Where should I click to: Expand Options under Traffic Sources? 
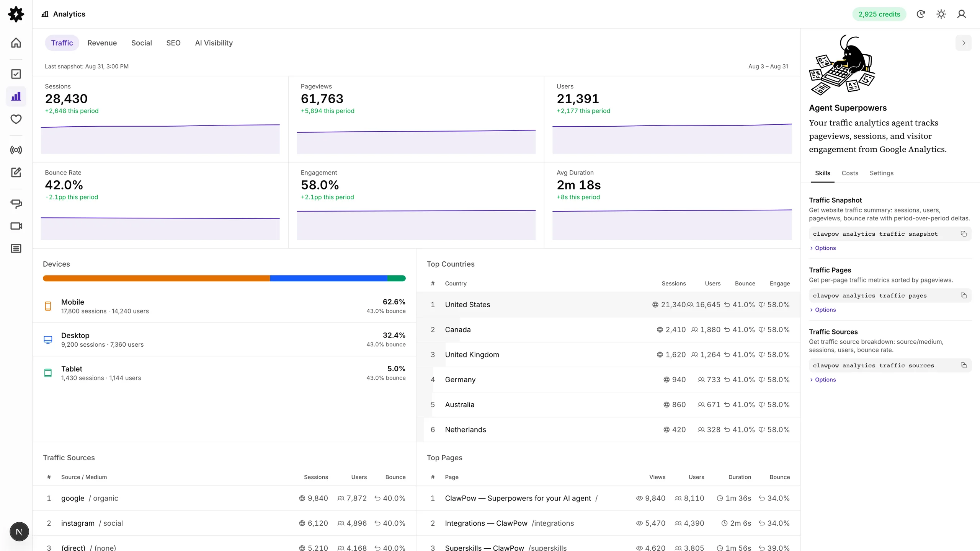(x=823, y=380)
